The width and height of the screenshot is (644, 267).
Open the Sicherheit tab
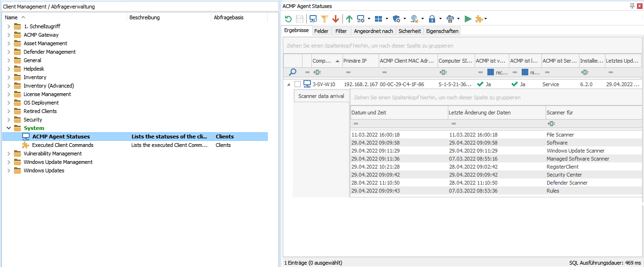(409, 31)
